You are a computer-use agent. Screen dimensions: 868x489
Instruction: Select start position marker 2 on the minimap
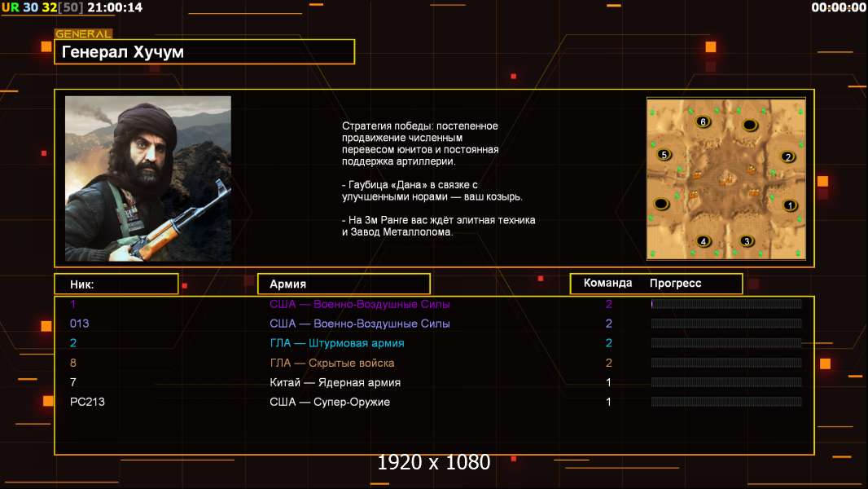pyautogui.click(x=788, y=157)
